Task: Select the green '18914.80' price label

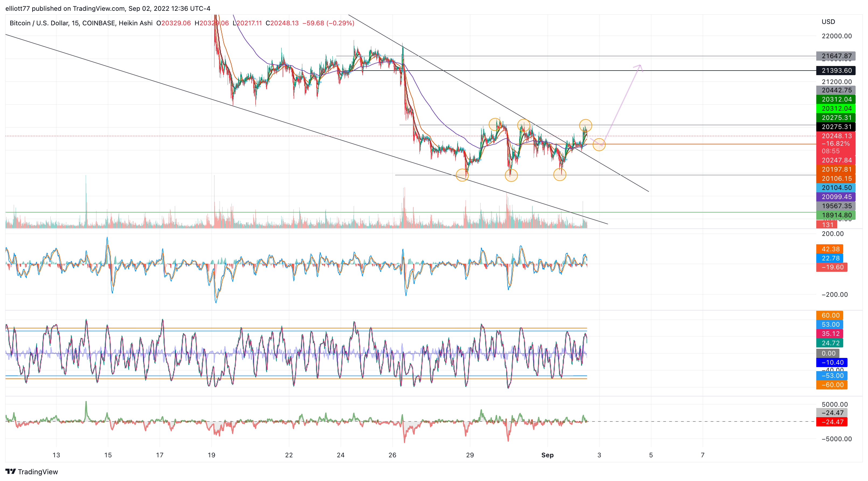Action: pyautogui.click(x=836, y=215)
